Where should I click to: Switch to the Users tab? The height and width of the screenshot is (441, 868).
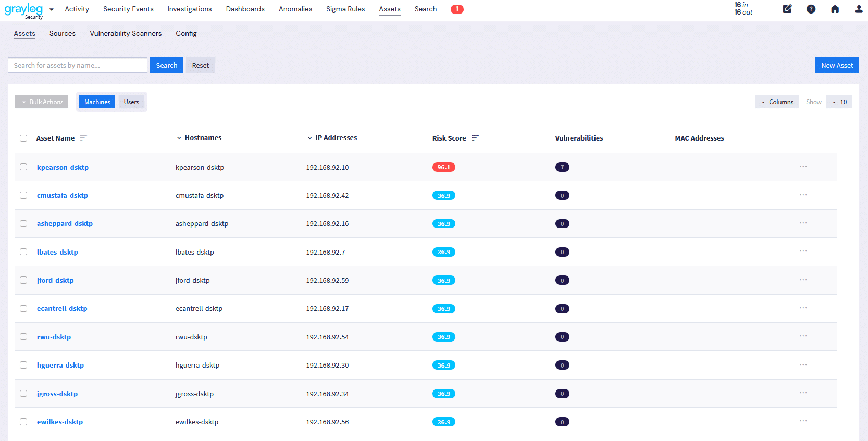point(131,102)
